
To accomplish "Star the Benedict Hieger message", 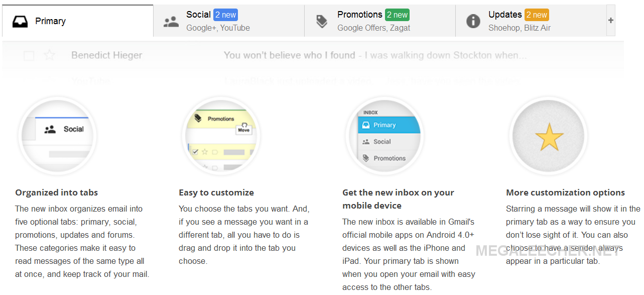I will pyautogui.click(x=49, y=55).
